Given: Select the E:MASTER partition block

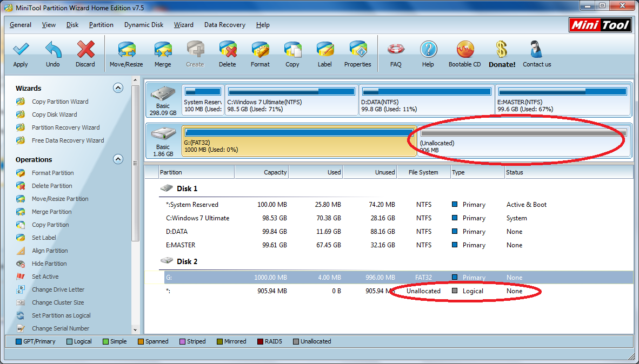Looking at the screenshot, I should (x=562, y=100).
